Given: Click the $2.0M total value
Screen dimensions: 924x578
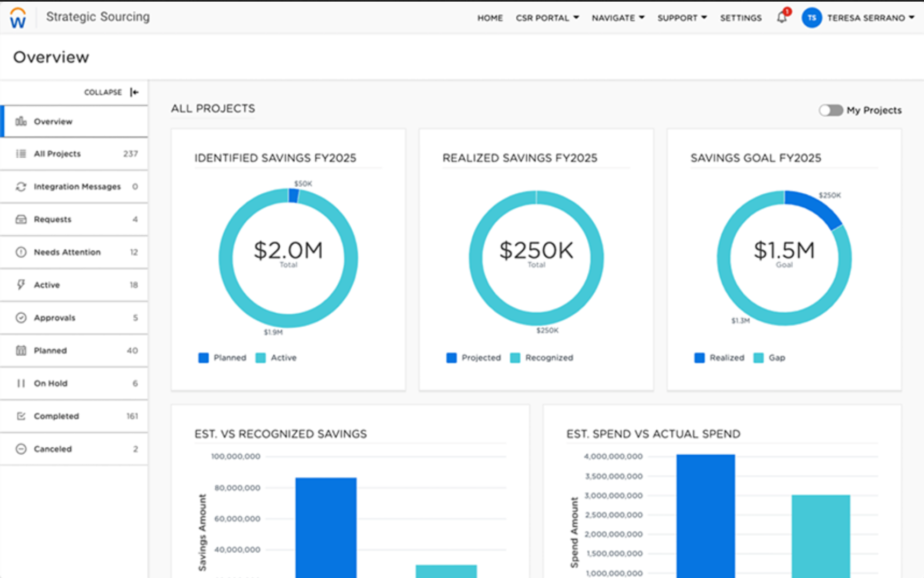Looking at the screenshot, I should 288,250.
